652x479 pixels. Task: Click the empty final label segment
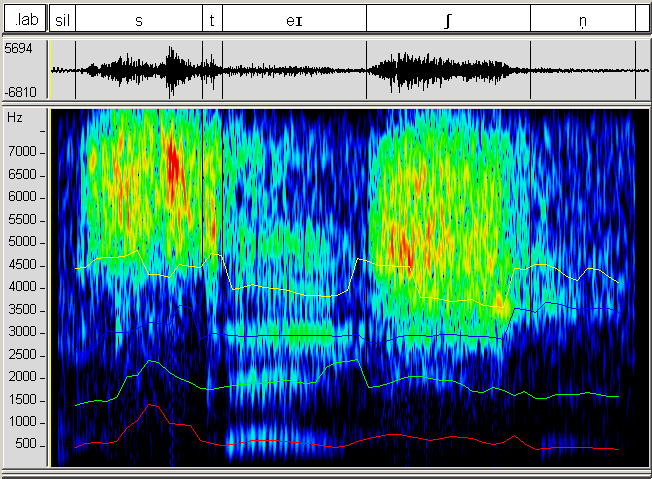[x=642, y=19]
